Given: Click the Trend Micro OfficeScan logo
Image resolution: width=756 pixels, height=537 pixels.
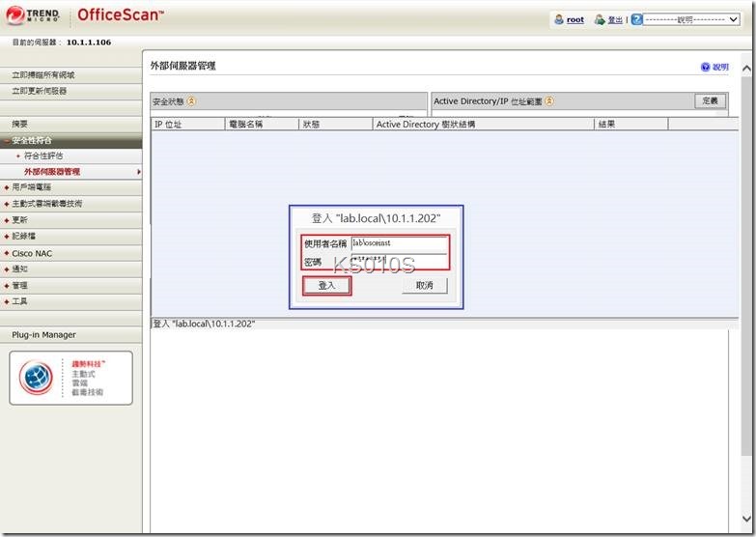Looking at the screenshot, I should [x=85, y=16].
